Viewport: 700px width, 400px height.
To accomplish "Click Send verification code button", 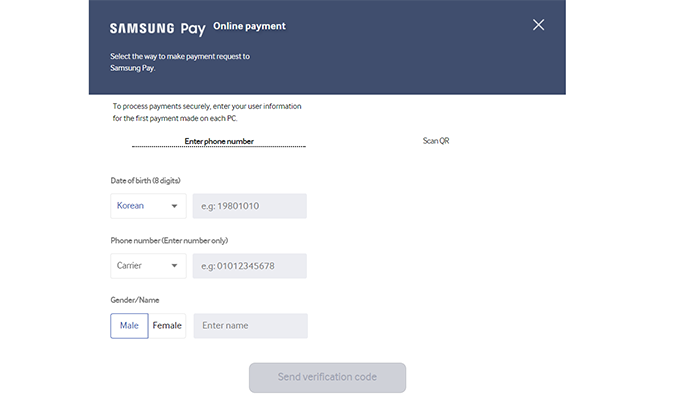I will coord(327,377).
